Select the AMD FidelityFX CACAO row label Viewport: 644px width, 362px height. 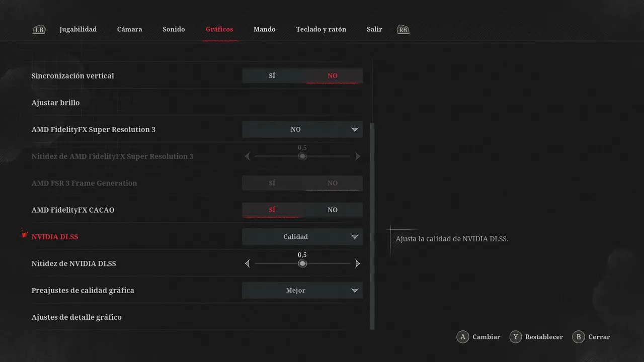coord(73,210)
